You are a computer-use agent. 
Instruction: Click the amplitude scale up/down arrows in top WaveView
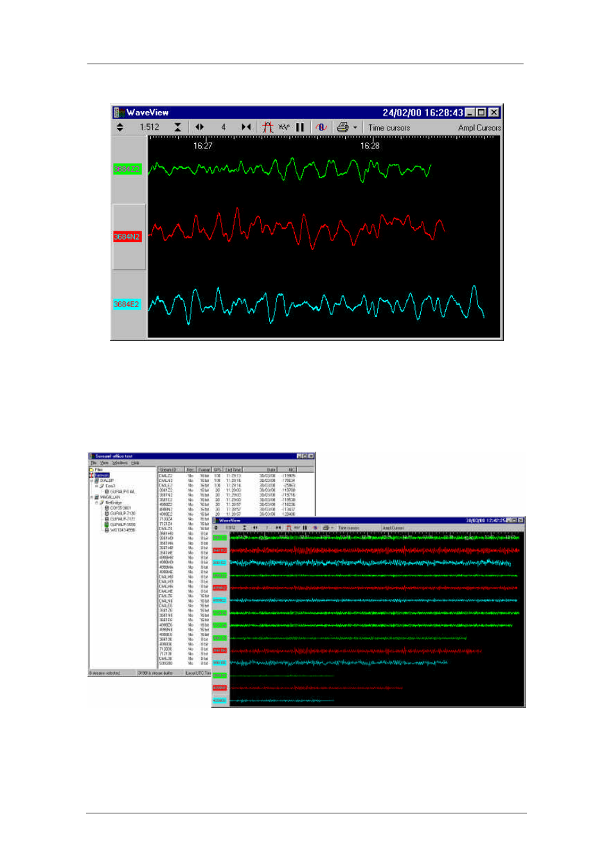click(120, 127)
